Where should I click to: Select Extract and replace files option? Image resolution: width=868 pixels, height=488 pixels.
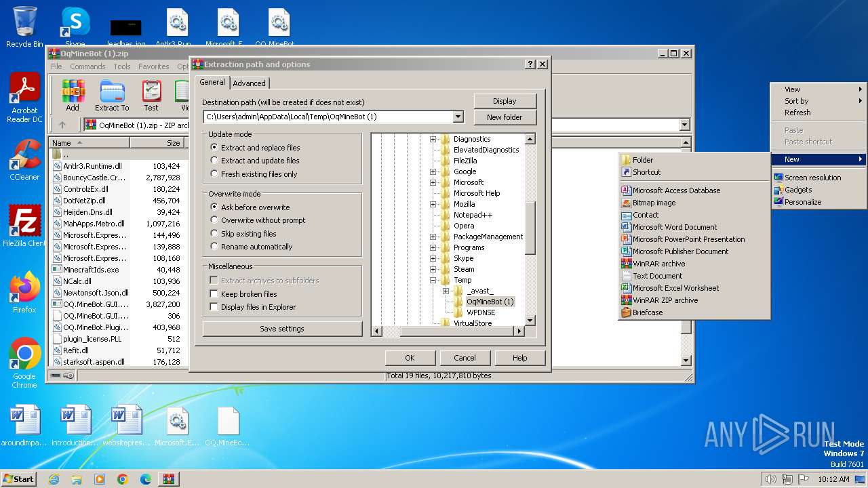tap(214, 147)
